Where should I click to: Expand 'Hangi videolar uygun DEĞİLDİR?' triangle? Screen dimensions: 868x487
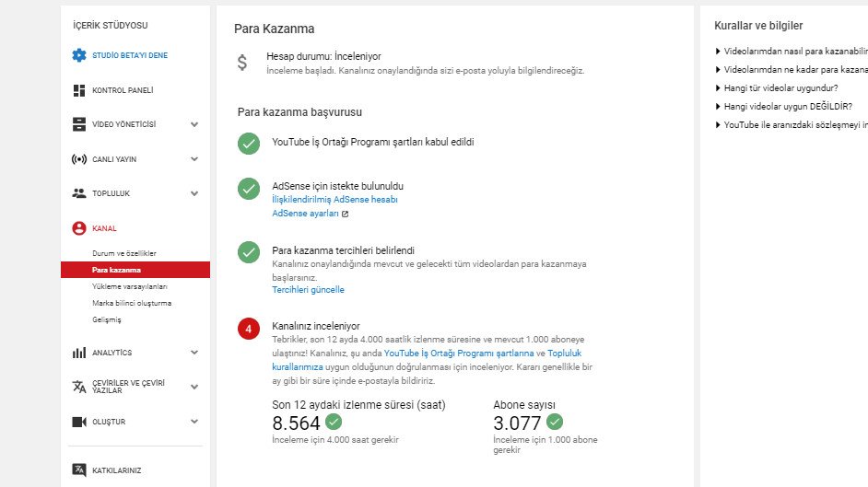718,106
